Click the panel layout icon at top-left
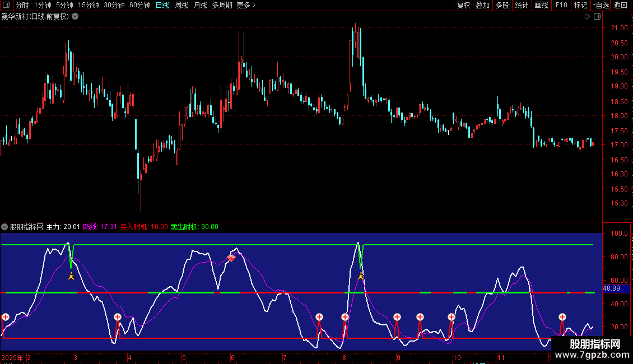This screenshot has height=364, width=633. point(6,5)
